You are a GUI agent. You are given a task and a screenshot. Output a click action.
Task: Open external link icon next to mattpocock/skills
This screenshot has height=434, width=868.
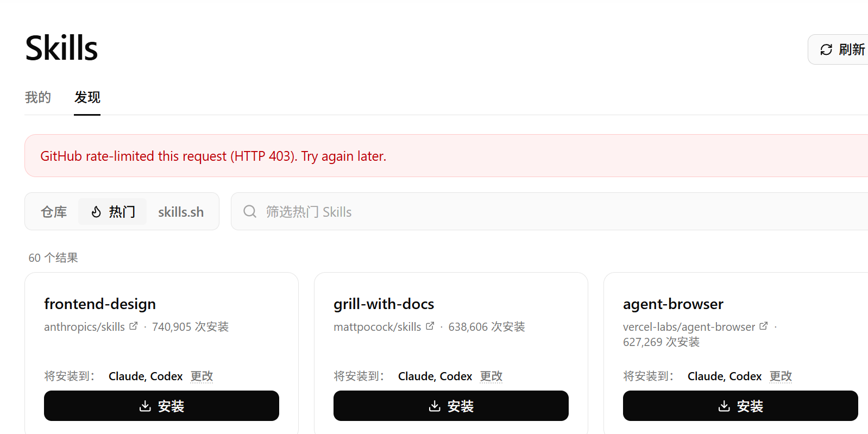click(x=430, y=326)
